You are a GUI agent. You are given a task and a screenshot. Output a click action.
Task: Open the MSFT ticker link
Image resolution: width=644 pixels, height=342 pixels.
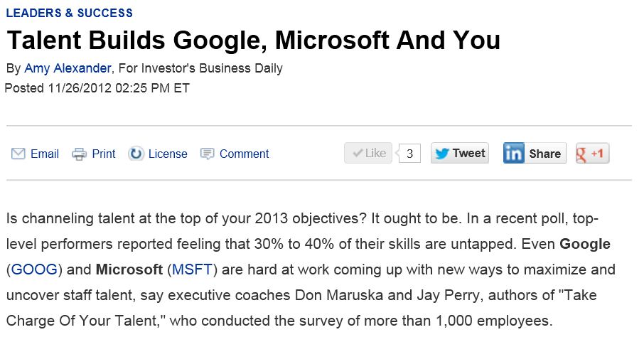point(192,269)
